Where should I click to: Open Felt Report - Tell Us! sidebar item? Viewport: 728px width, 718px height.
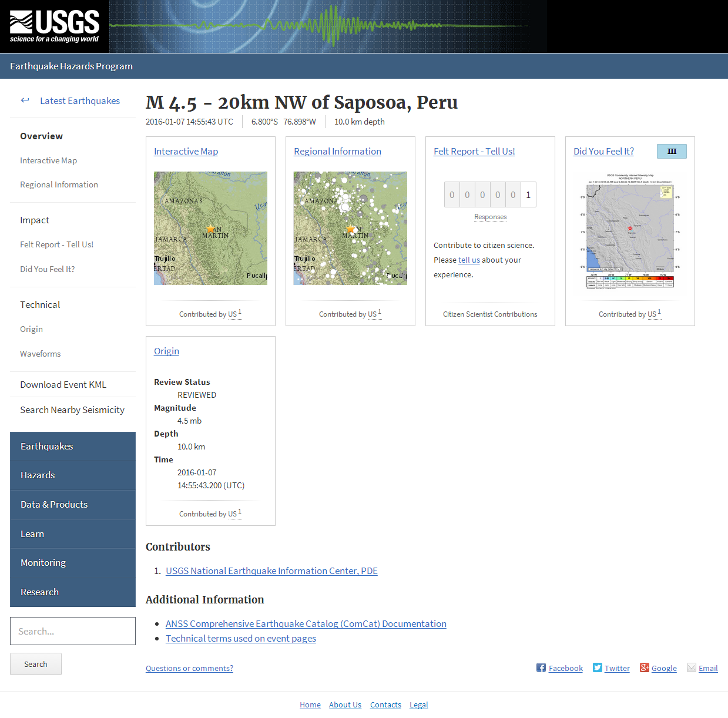(x=56, y=244)
